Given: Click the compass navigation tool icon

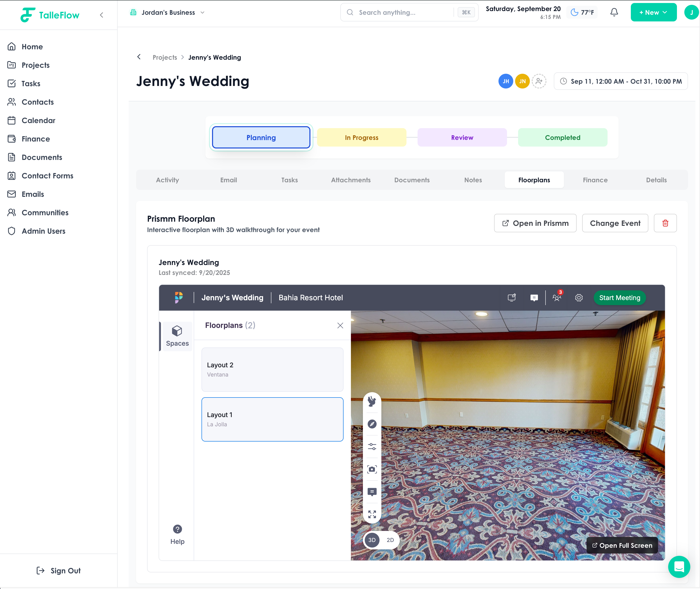Looking at the screenshot, I should tap(372, 424).
